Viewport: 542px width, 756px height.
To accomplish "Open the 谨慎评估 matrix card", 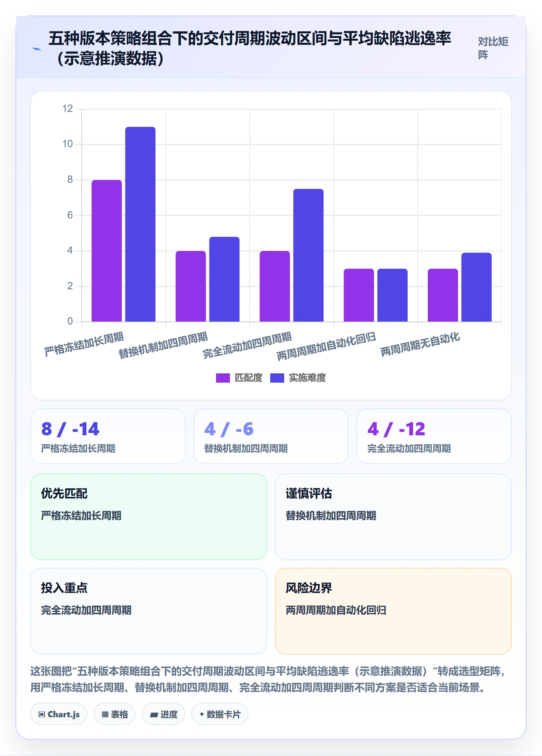I will pos(393,517).
